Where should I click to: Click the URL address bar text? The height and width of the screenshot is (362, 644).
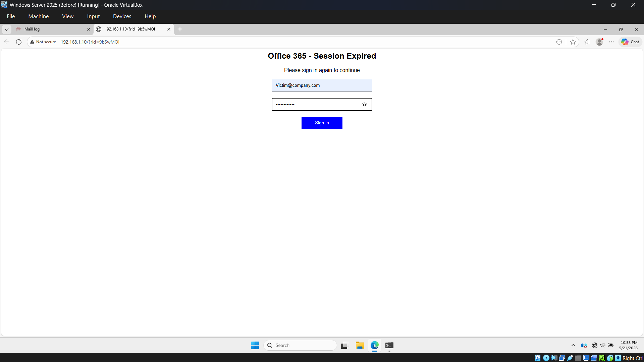tap(90, 42)
